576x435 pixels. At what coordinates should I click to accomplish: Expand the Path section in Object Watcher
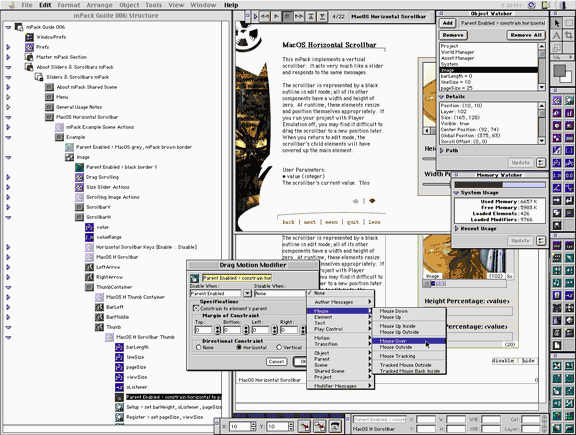[x=442, y=150]
